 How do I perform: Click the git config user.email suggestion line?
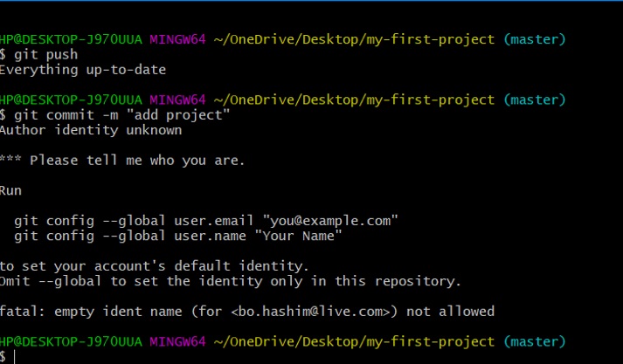[x=206, y=221]
